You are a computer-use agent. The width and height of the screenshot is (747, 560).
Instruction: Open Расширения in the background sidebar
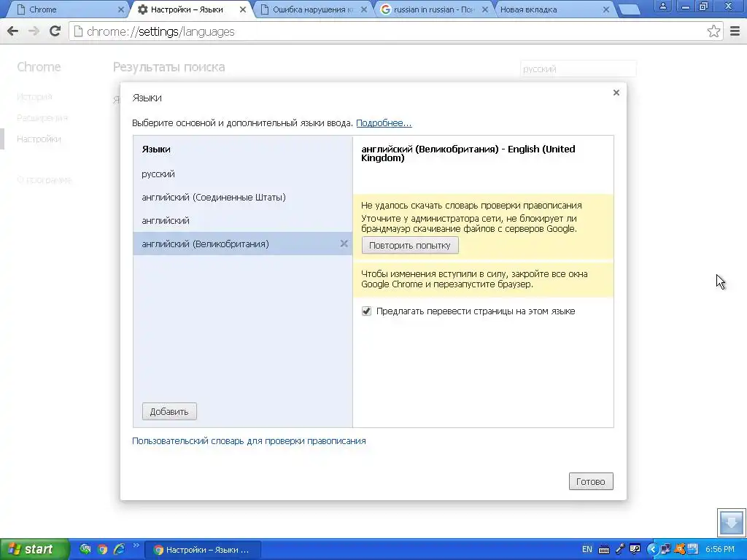pos(42,117)
